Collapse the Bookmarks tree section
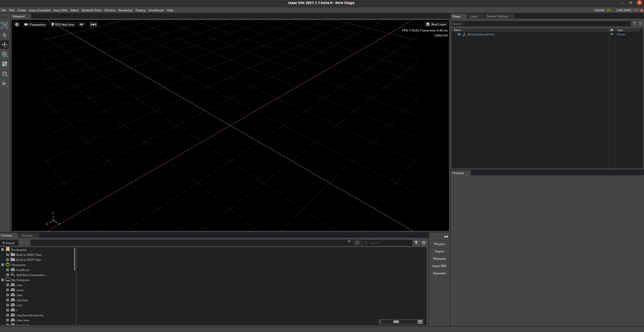The width and height of the screenshot is (644, 332). [x=3, y=250]
